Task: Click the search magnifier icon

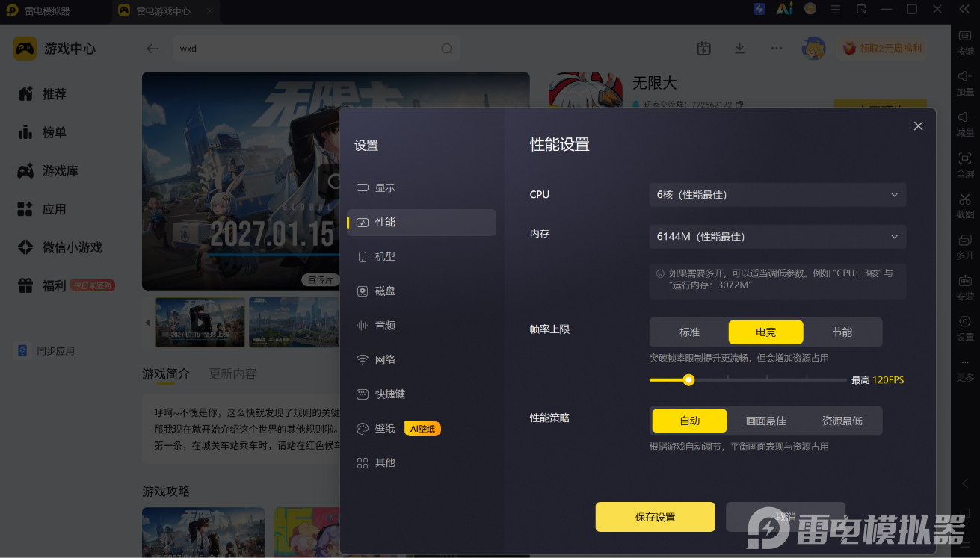Action: point(446,49)
